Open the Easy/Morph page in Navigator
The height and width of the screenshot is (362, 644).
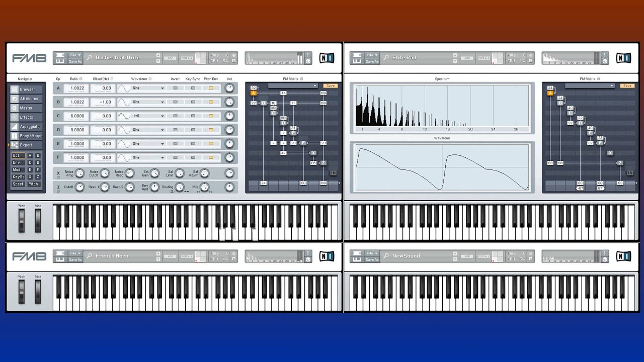tap(27, 136)
